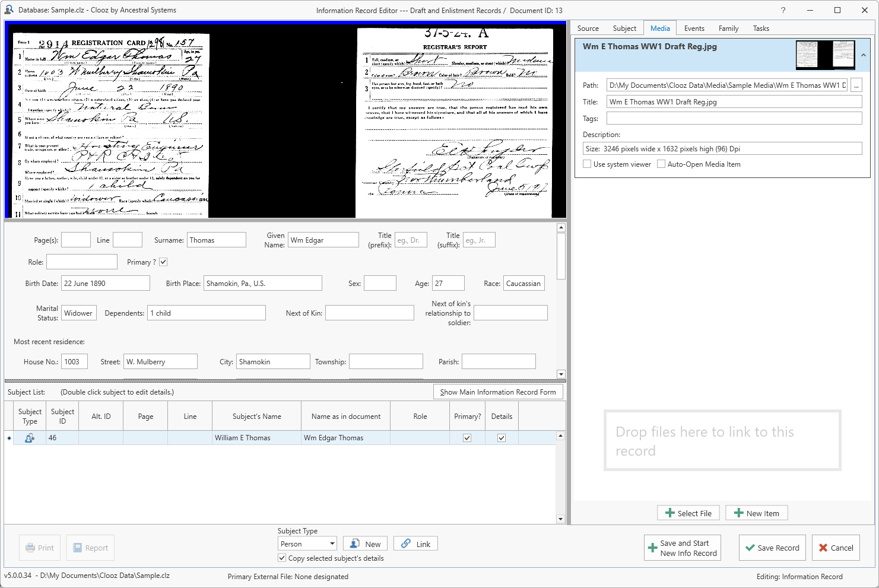Switch to the Events tab

tap(694, 28)
